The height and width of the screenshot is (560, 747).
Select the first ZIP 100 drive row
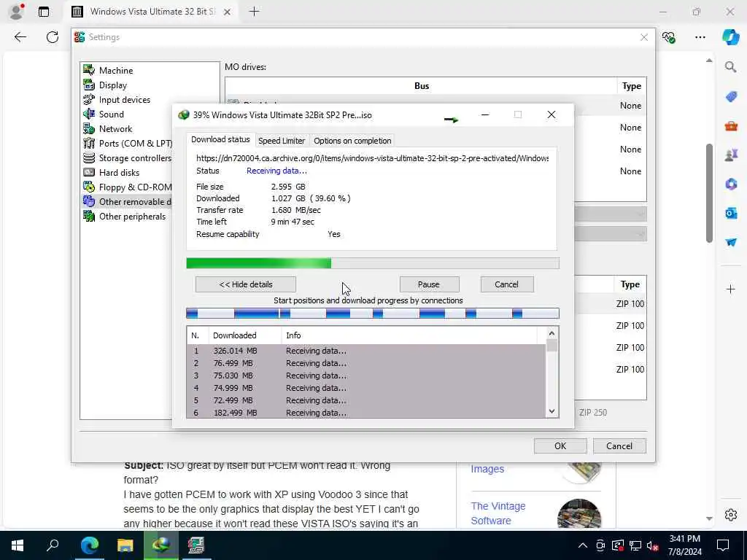point(630,304)
